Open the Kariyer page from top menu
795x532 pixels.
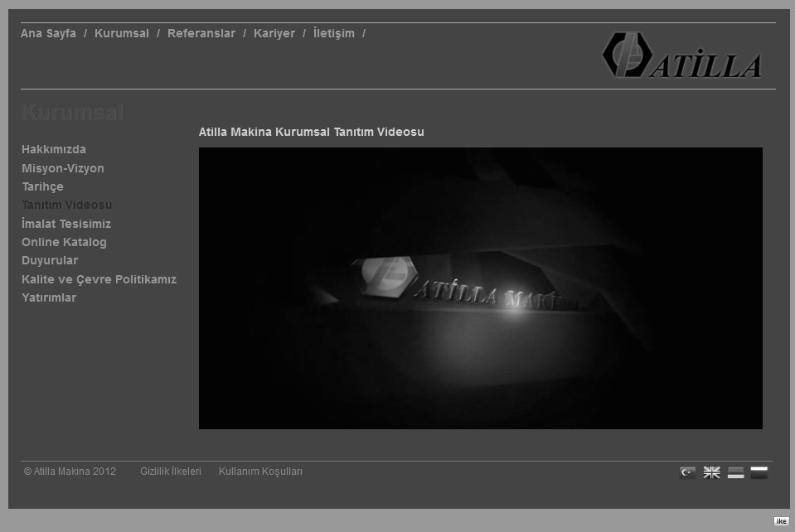274,33
